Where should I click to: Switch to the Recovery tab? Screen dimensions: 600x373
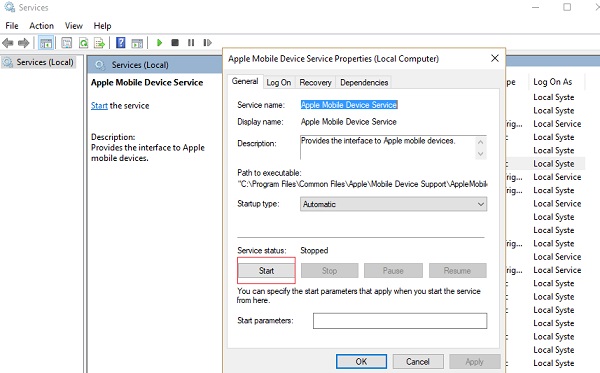tap(315, 83)
